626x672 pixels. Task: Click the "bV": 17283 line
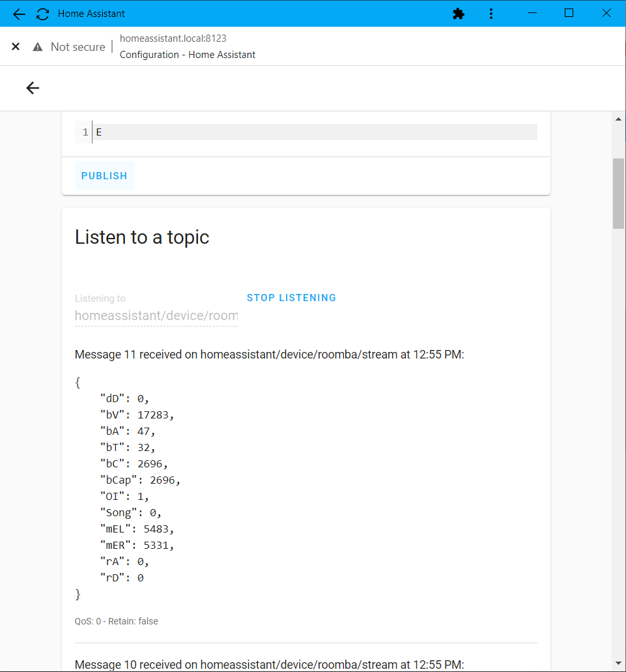click(x=137, y=415)
